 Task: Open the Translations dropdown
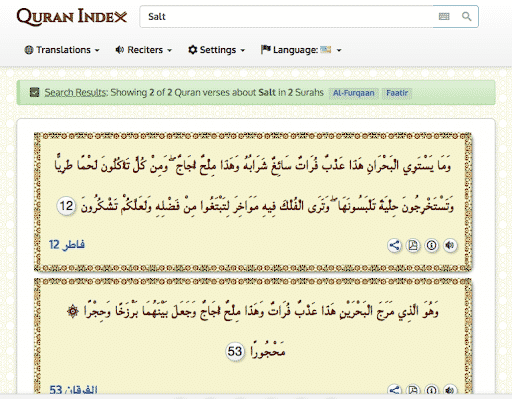click(62, 50)
